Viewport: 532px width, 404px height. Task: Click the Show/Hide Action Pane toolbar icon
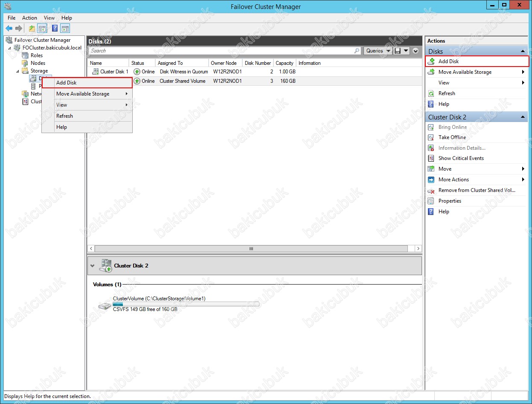[65, 29]
